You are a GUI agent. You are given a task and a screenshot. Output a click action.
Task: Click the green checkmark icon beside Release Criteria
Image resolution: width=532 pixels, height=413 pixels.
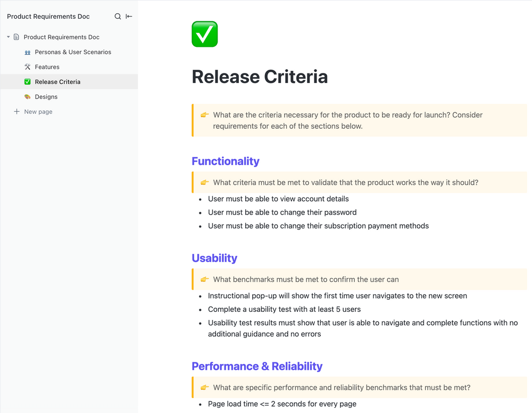tap(28, 82)
